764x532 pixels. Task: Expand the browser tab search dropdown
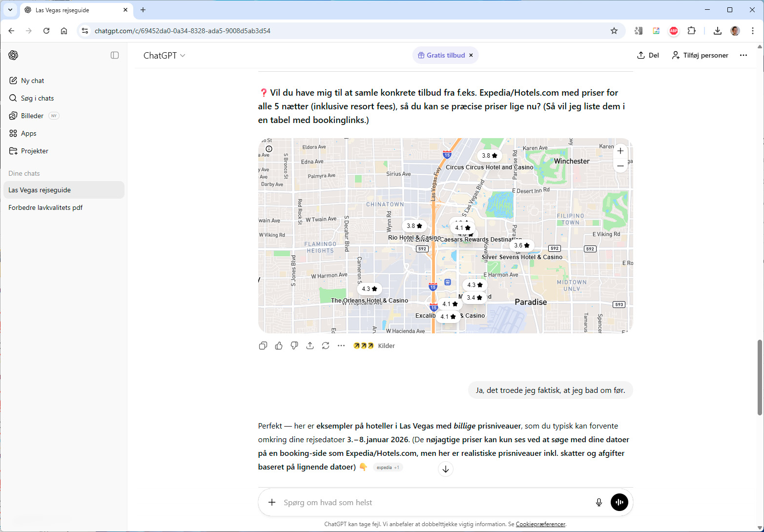pyautogui.click(x=10, y=10)
